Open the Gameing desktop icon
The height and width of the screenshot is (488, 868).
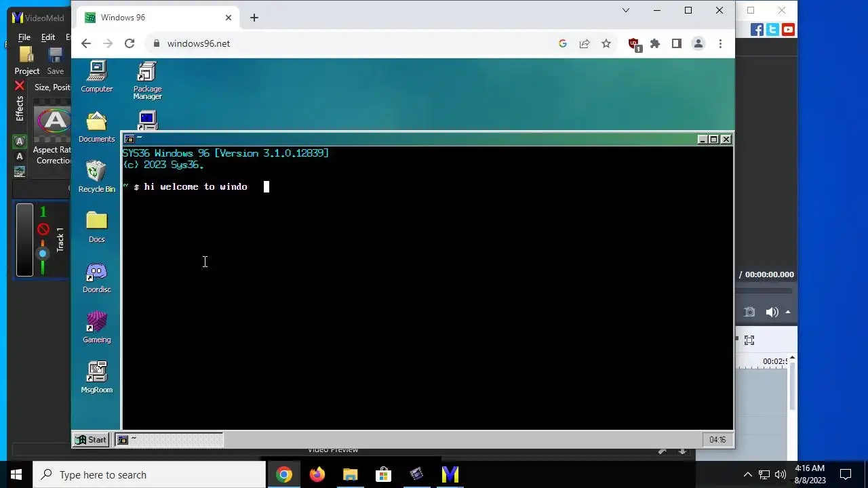tap(97, 327)
